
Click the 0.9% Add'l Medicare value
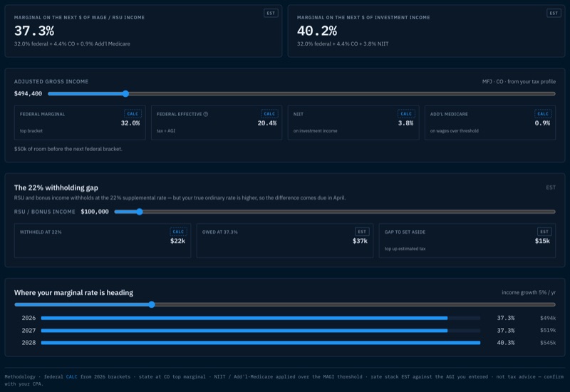click(542, 123)
